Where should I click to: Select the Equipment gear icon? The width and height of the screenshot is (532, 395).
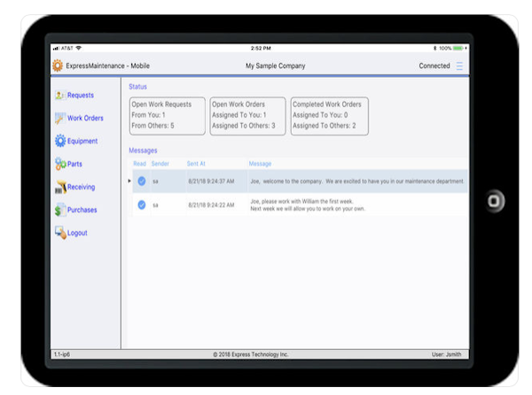coord(60,142)
